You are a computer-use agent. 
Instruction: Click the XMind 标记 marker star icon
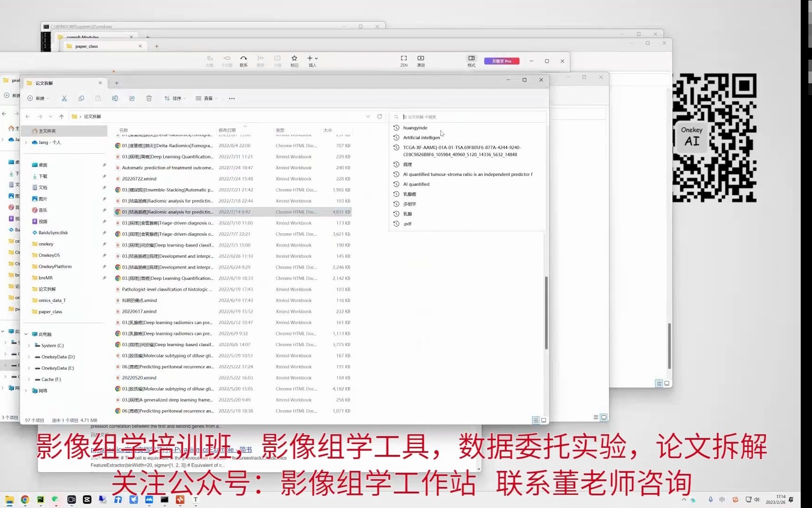[294, 61]
